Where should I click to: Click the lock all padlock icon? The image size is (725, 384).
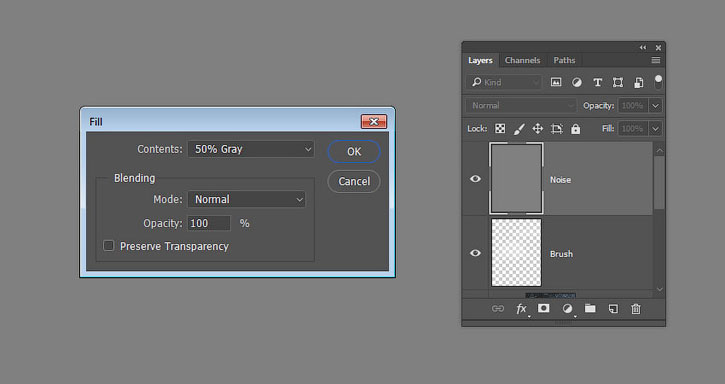point(575,129)
